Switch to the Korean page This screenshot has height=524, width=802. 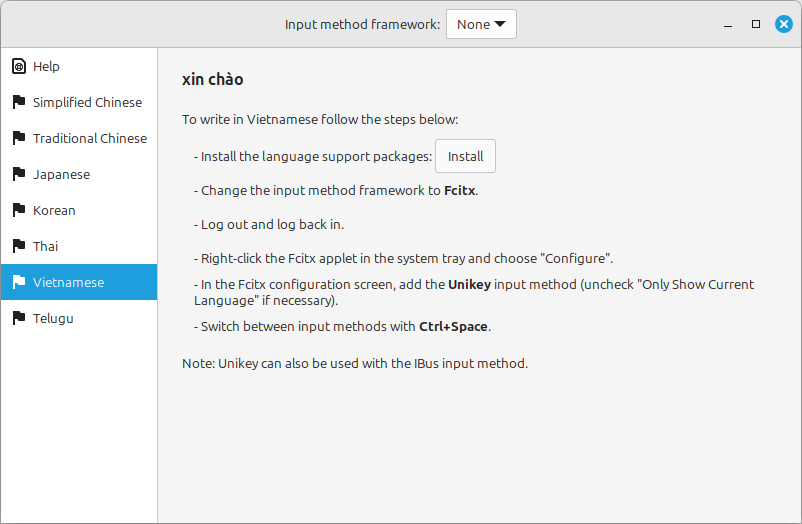[x=79, y=210]
